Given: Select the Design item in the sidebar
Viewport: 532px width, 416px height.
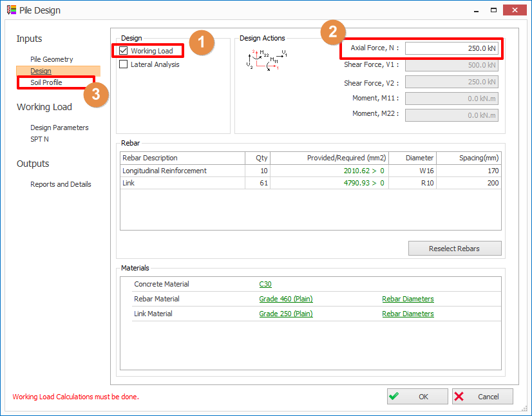Looking at the screenshot, I should (41, 71).
